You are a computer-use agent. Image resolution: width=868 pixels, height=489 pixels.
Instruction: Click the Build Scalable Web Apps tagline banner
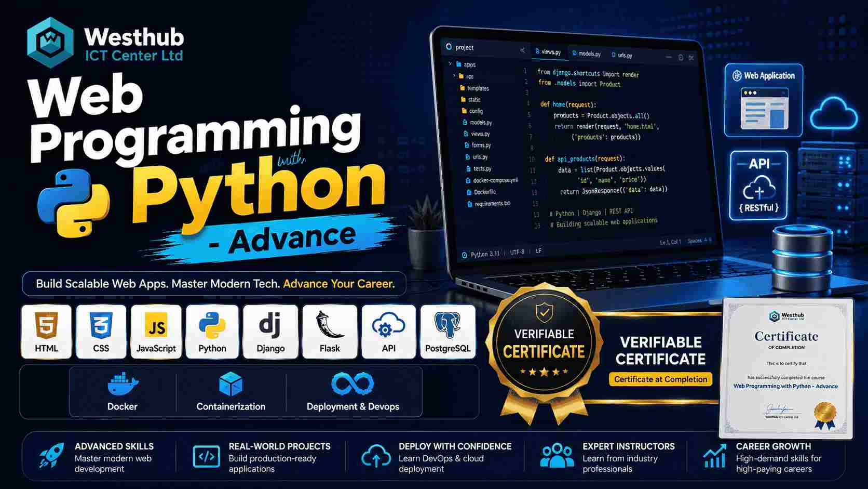(x=214, y=284)
